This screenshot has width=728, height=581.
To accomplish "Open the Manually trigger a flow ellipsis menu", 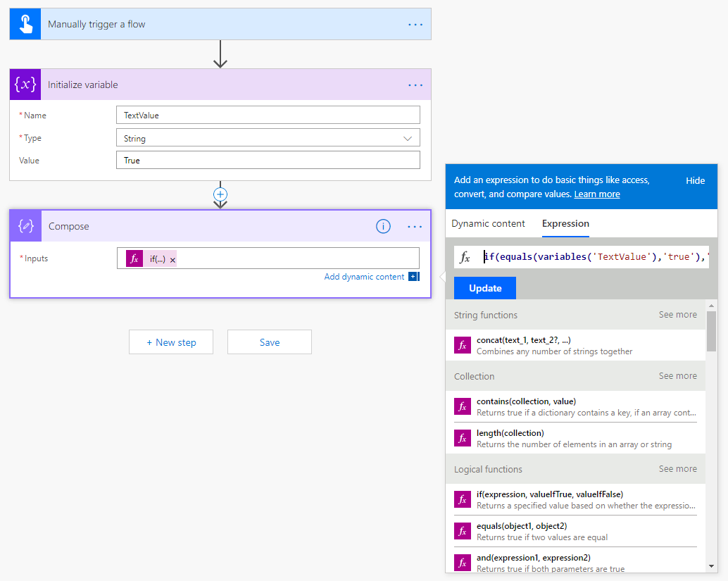I will [415, 25].
